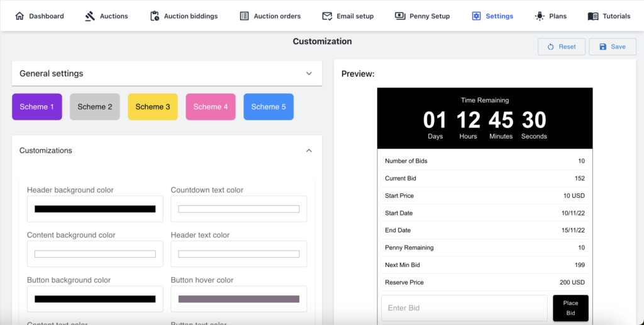Expand the General settings section
This screenshot has height=325, width=644.
[309, 74]
